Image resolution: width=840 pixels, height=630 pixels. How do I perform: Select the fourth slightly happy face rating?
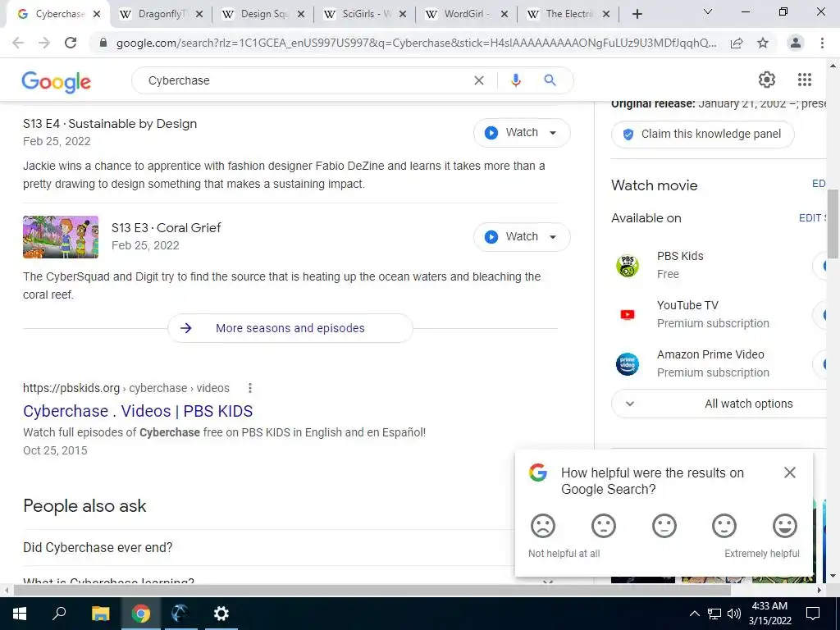(724, 526)
